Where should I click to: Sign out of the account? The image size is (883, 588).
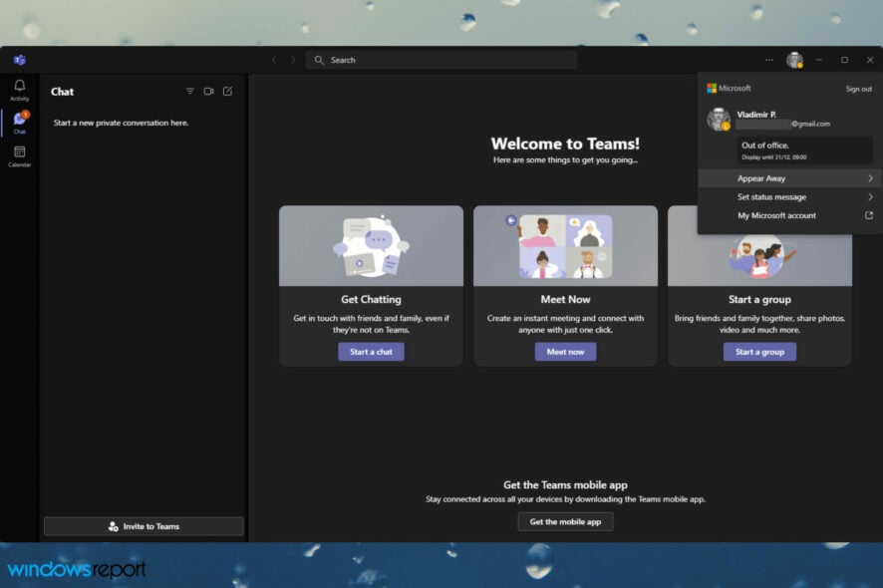pos(858,89)
